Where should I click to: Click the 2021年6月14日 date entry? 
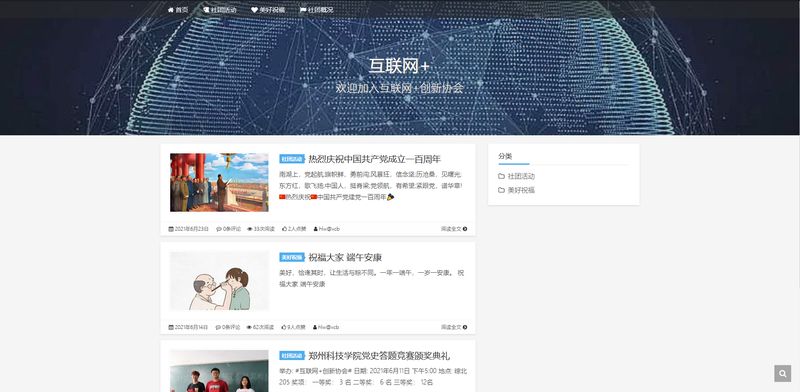tap(188, 327)
